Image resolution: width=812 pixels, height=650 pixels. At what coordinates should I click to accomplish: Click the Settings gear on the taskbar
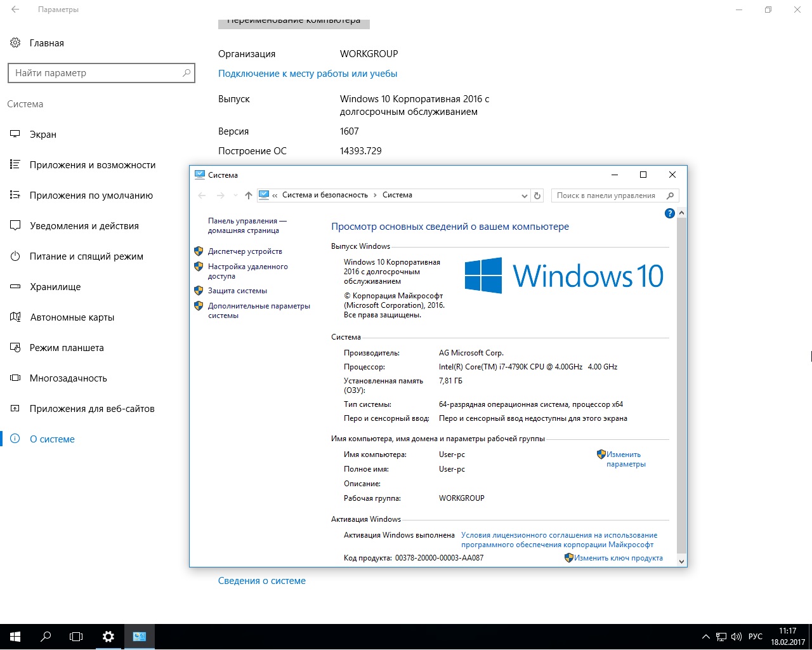[108, 636]
